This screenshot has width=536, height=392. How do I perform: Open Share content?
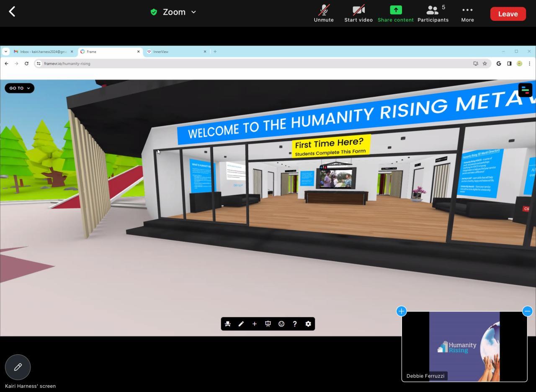coord(395,14)
